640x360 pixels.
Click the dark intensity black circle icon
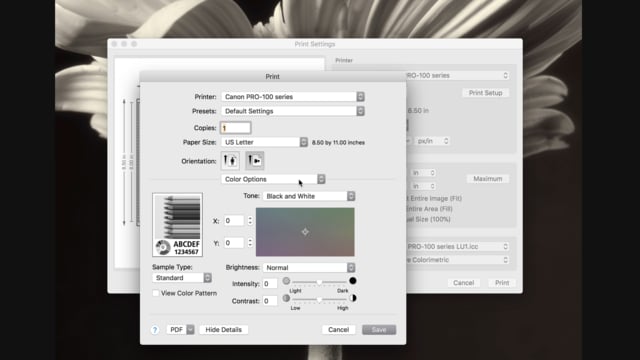(x=353, y=281)
